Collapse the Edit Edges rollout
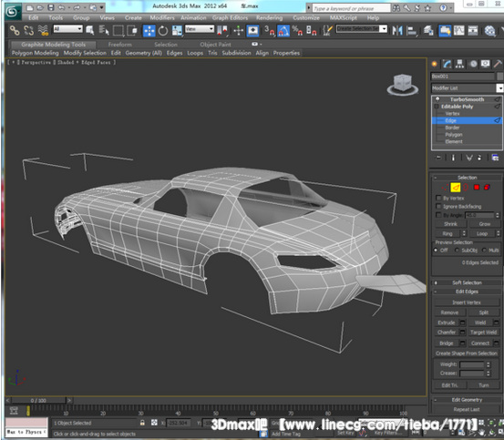 click(x=467, y=292)
